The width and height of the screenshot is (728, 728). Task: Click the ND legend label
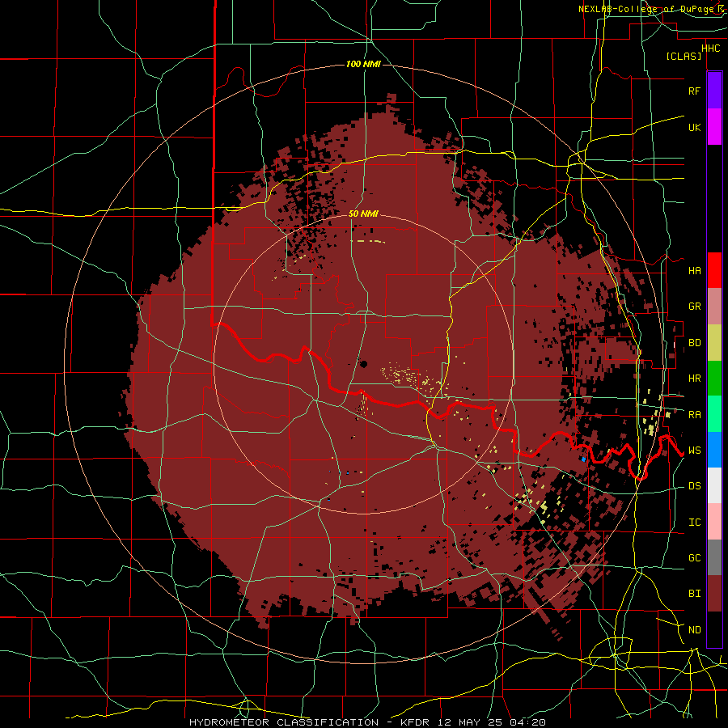click(x=694, y=630)
